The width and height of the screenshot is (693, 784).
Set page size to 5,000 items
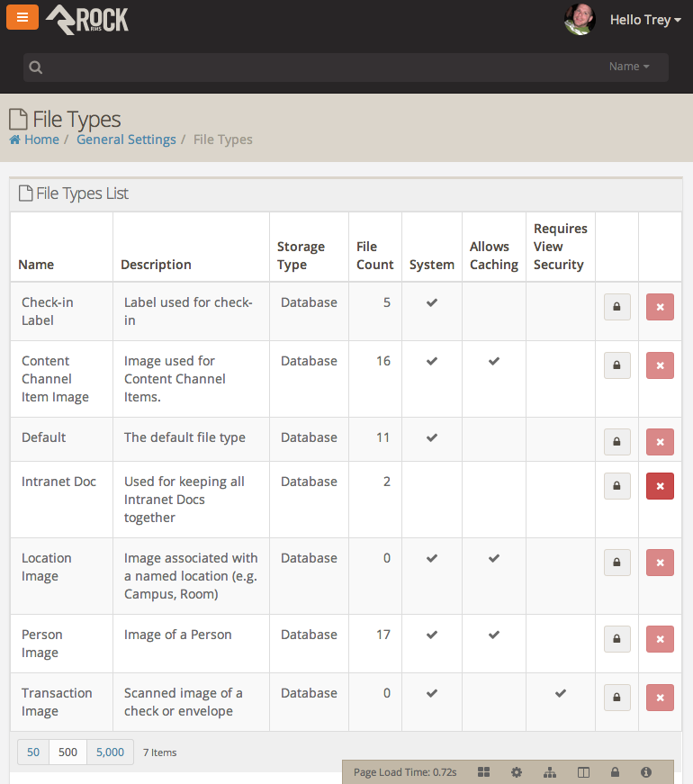click(x=110, y=752)
